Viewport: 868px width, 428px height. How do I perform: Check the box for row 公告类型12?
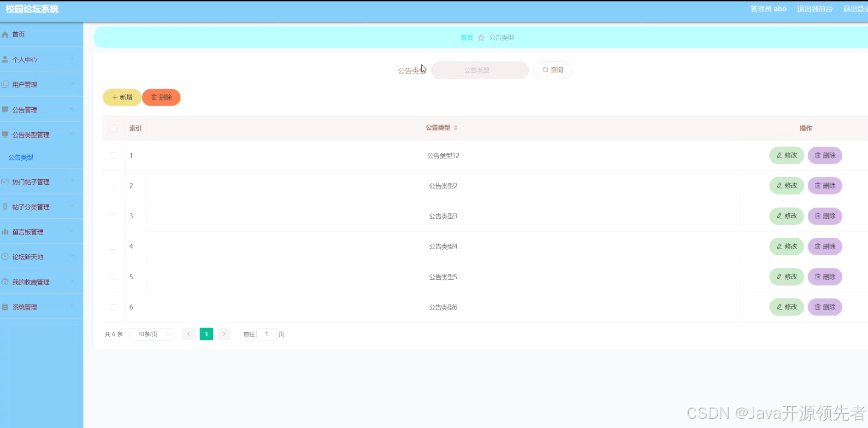coord(113,156)
